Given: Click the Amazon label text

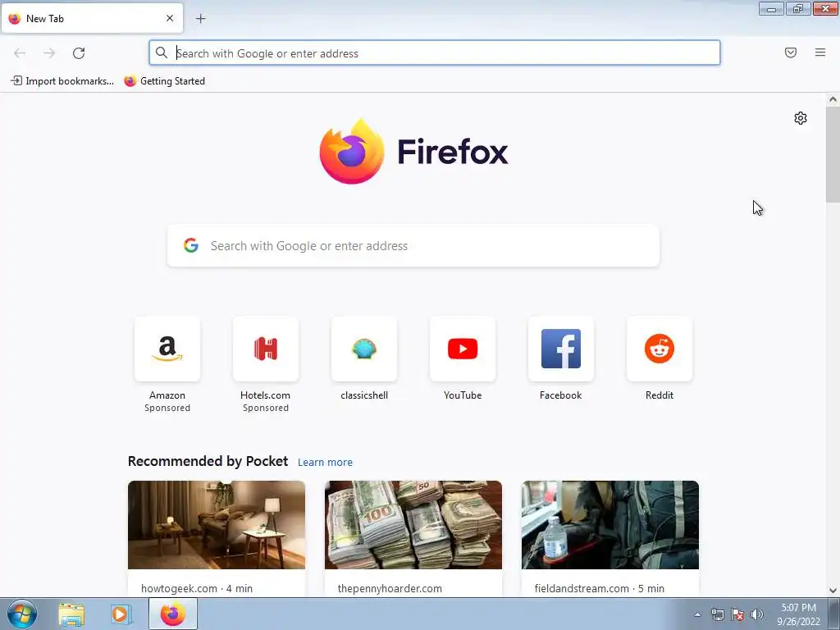Looking at the screenshot, I should [x=167, y=395].
